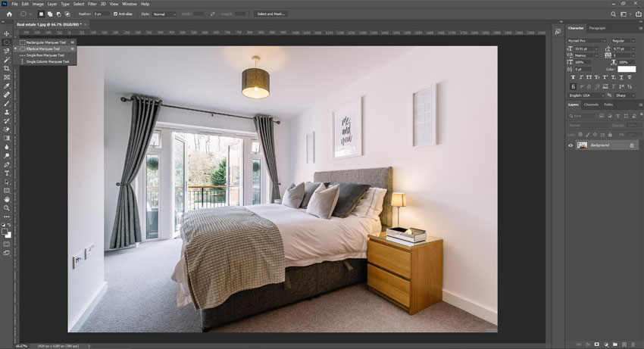Select the Lasso tool
644x349 pixels.
pos(7,51)
